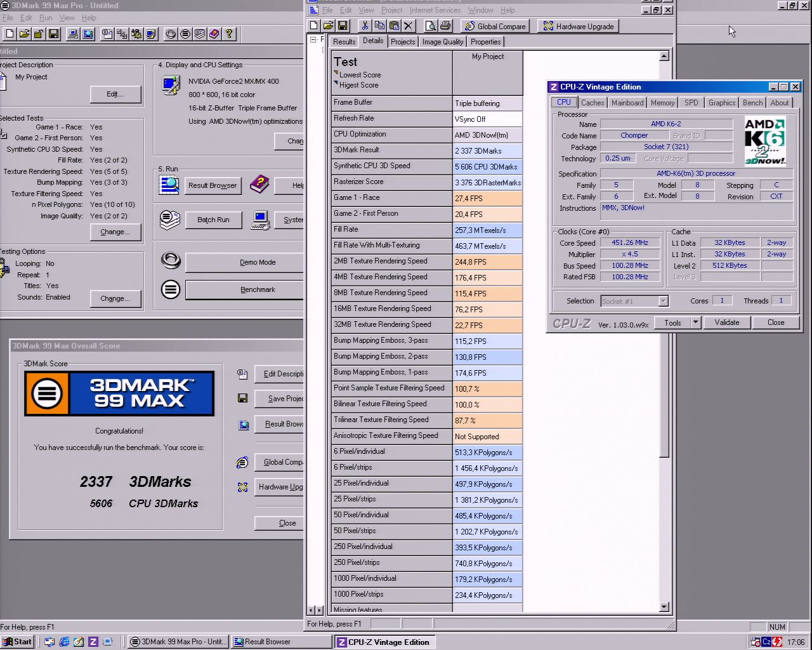This screenshot has height=650, width=812.
Task: Click the Benchmark button in 3DMark
Action: click(x=245, y=289)
